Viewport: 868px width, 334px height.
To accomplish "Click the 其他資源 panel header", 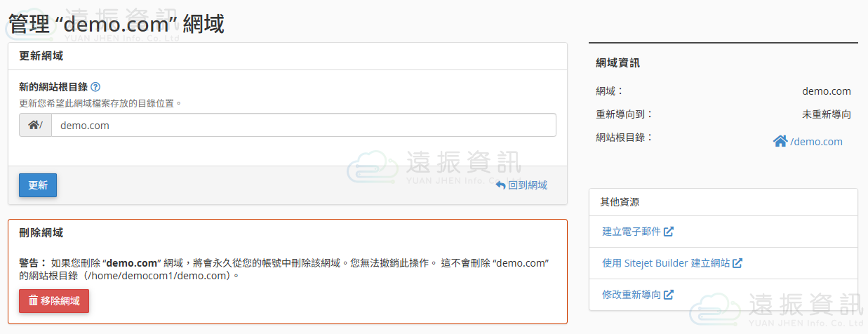I will (x=620, y=202).
